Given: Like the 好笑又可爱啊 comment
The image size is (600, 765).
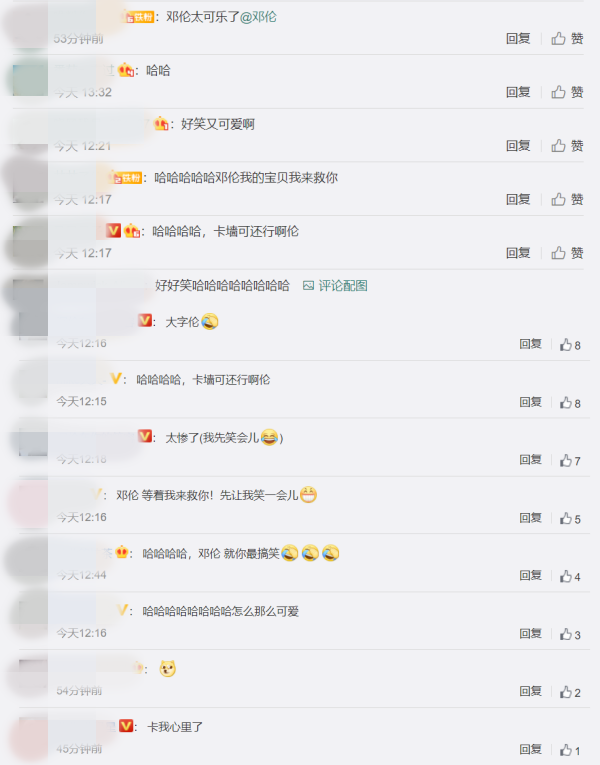Looking at the screenshot, I should pyautogui.click(x=567, y=146).
